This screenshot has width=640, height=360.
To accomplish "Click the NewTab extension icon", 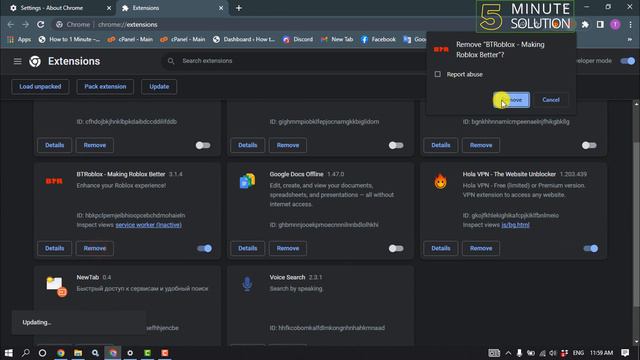I will [56, 286].
